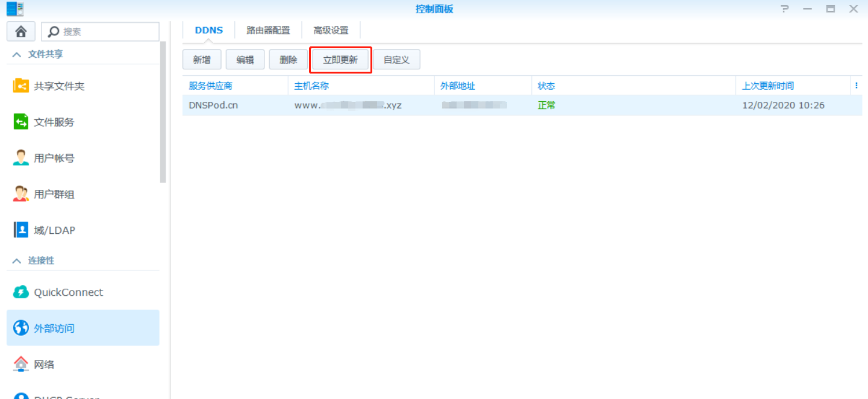Select the 外部访问 globe icon
868x399 pixels.
point(20,327)
